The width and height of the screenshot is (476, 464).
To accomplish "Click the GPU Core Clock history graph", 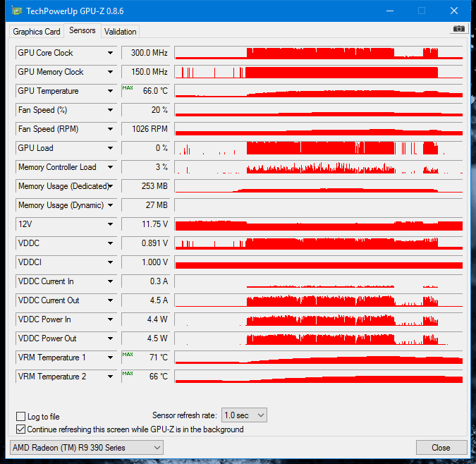I will [319, 53].
